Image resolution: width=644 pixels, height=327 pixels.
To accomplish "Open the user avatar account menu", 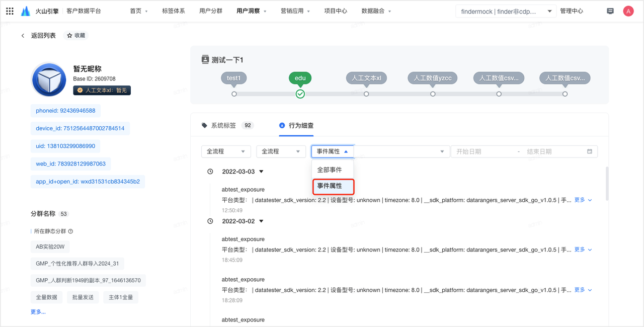I will 628,11.
